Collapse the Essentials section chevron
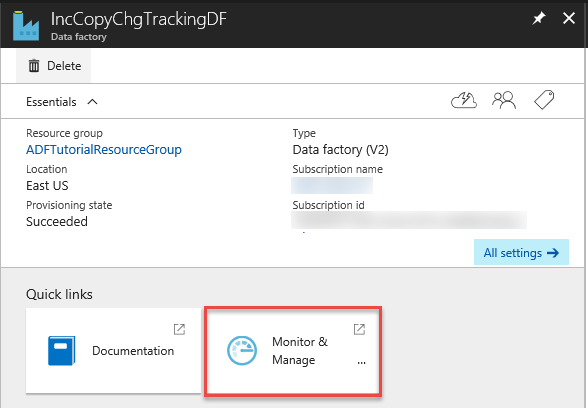 (92, 102)
